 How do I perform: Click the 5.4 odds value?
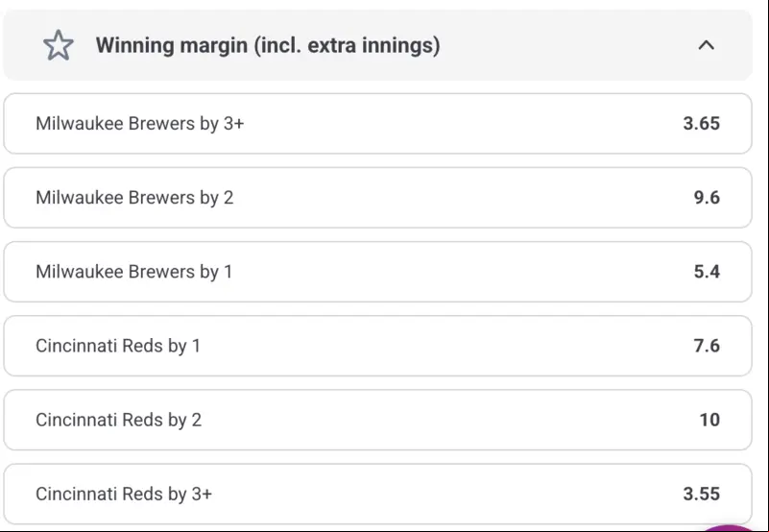(707, 272)
